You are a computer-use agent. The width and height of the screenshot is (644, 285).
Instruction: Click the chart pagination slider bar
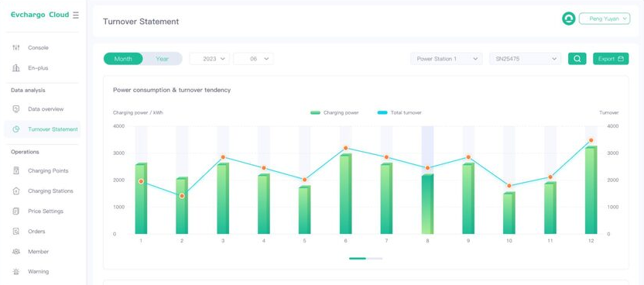(365, 259)
